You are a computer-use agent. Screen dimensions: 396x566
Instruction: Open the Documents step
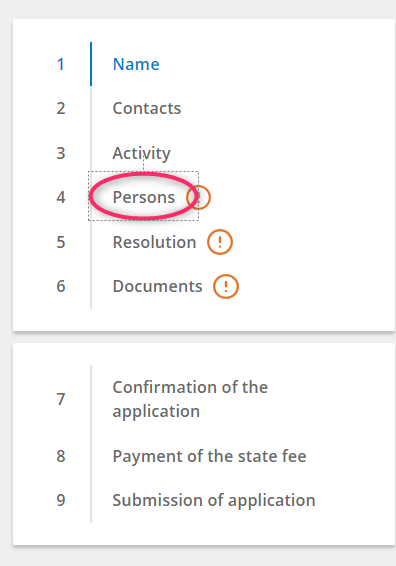point(157,286)
